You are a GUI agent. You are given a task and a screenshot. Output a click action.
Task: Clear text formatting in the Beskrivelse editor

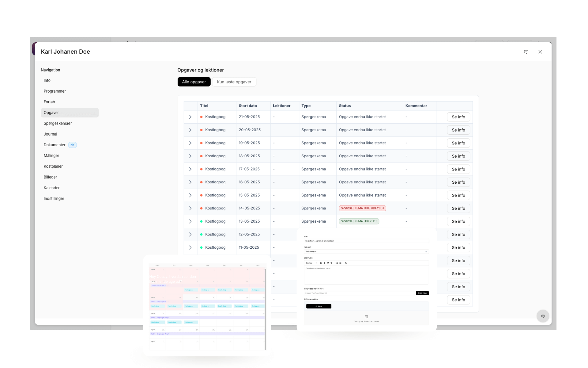[x=346, y=263]
